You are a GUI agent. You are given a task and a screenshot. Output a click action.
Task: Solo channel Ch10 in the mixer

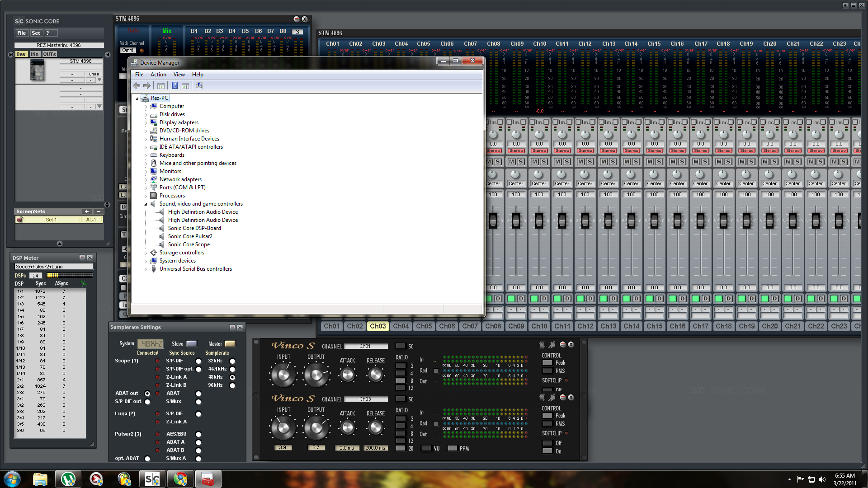[x=544, y=162]
